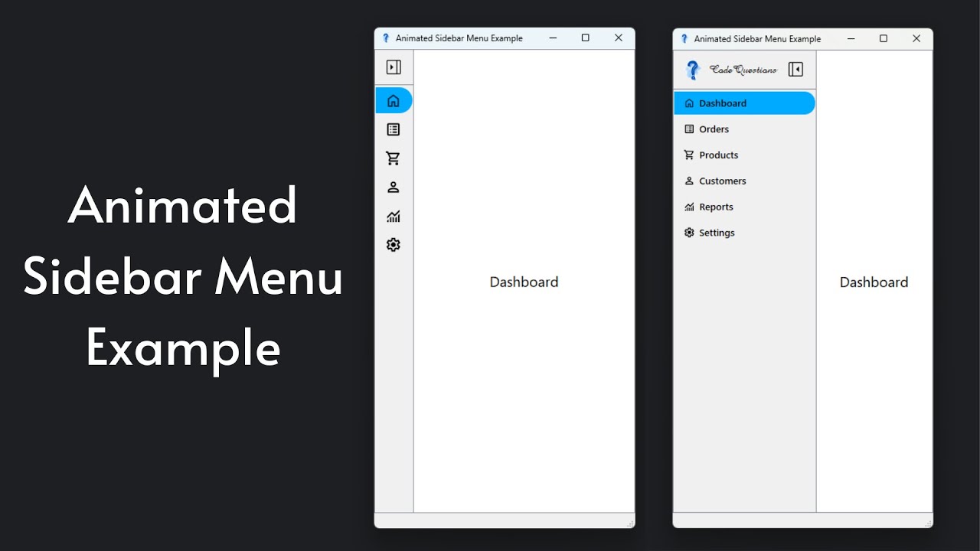Close the left Animated Sidebar window
The width and height of the screenshot is (980, 551).
point(619,38)
